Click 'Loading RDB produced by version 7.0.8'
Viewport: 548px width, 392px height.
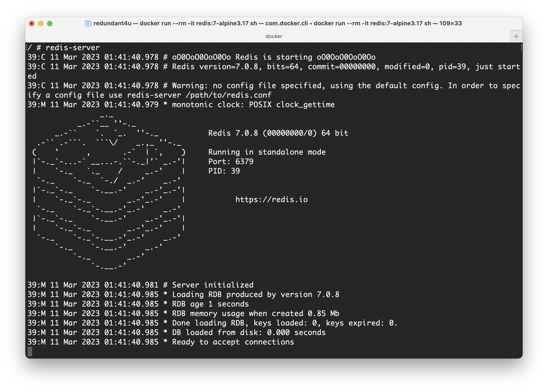click(x=184, y=295)
